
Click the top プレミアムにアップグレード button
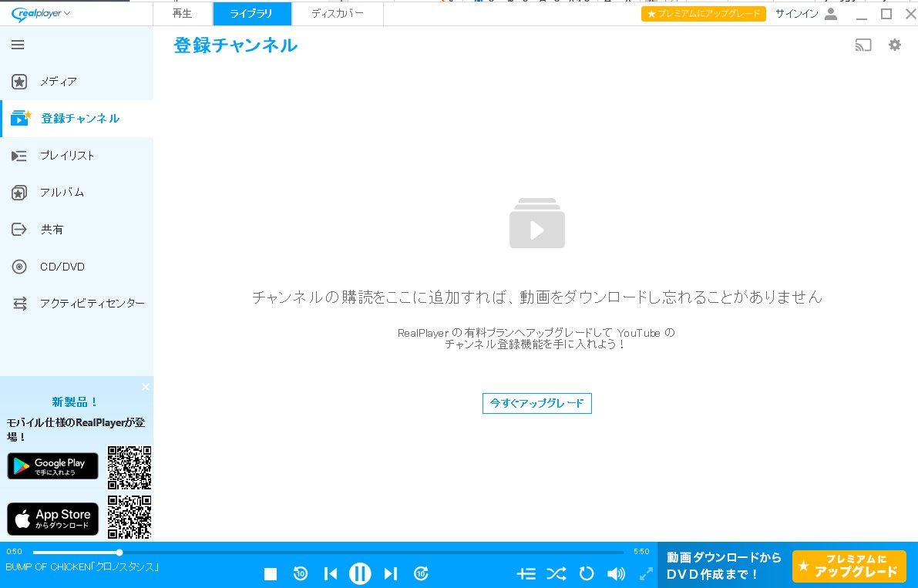pyautogui.click(x=703, y=13)
